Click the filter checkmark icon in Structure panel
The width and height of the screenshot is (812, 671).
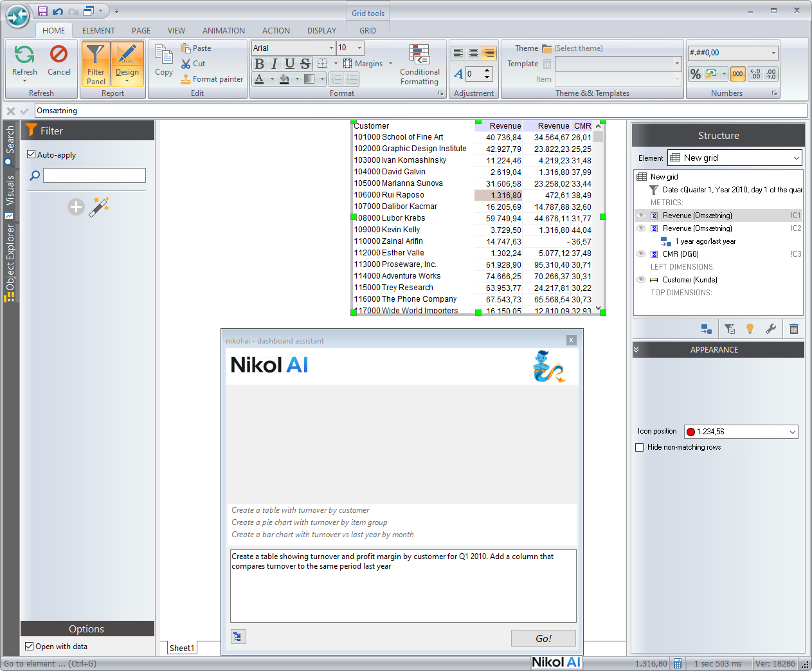(730, 329)
